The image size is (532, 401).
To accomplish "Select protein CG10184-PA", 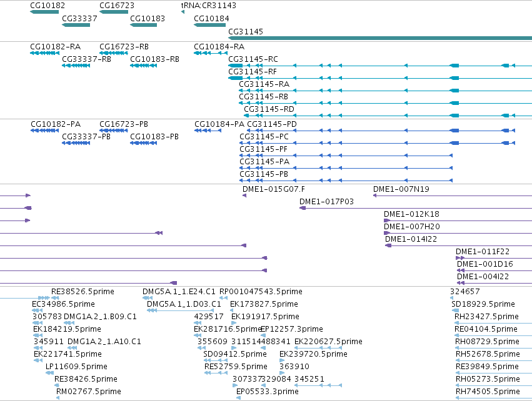I will pyautogui.click(x=208, y=131).
